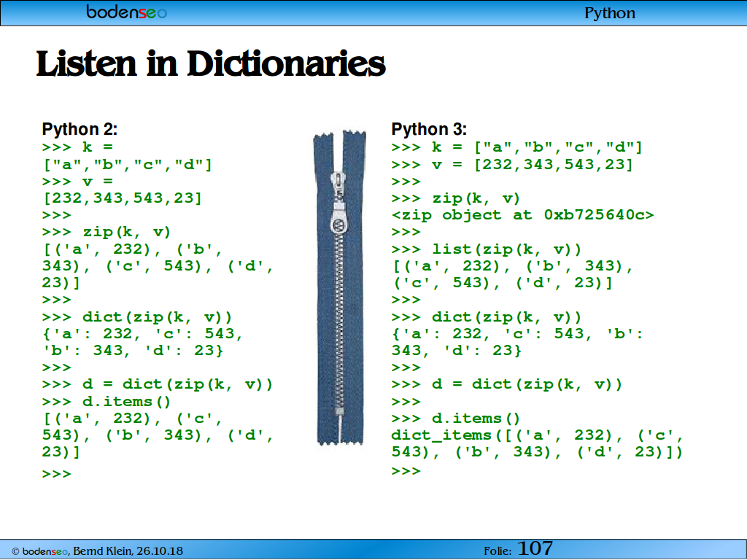Click the '<zip object at 0xb725640c>' output line
The width and height of the screenshot is (747, 560).
click(522, 215)
